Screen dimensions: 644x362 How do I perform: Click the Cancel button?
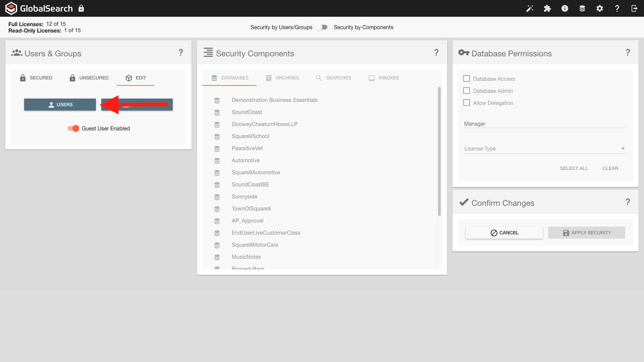pos(504,233)
